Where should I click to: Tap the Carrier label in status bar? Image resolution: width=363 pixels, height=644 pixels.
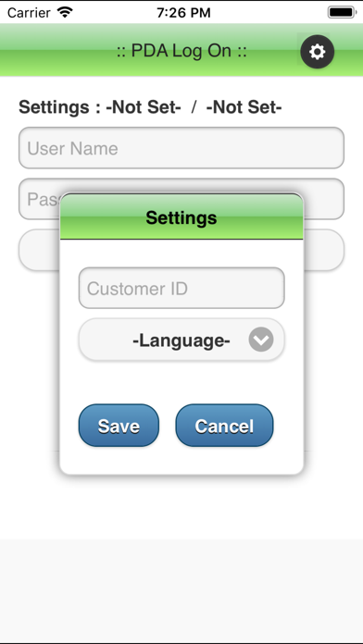click(29, 13)
